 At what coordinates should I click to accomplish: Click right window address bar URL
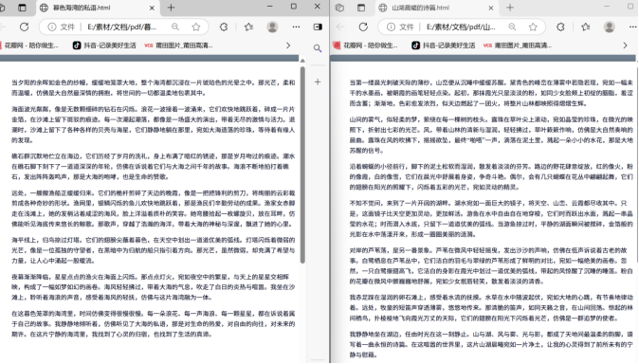[461, 27]
